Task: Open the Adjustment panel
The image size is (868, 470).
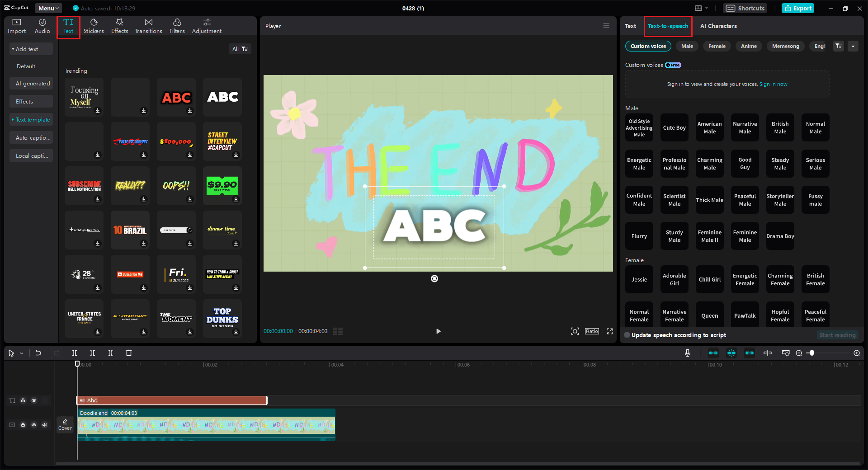Action: tap(207, 27)
